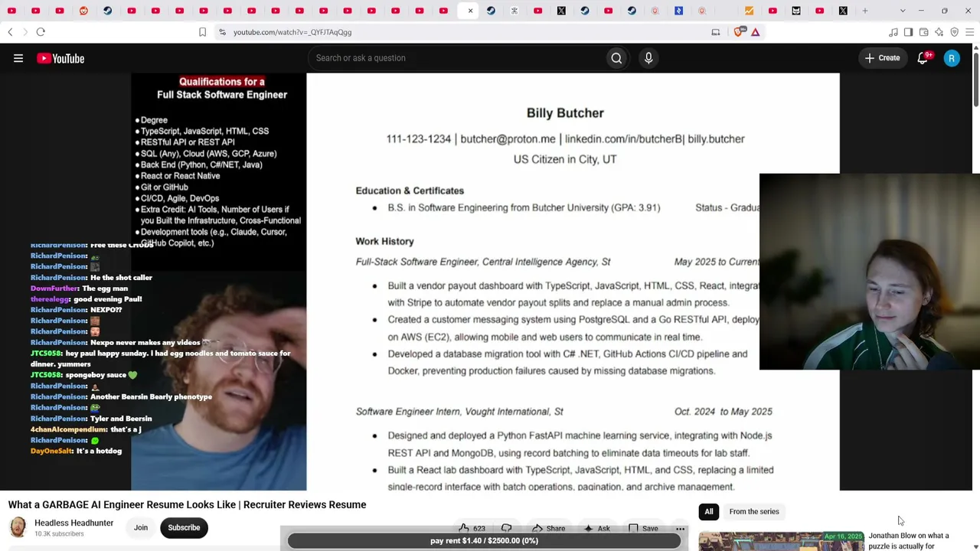Bookmark this page from address bar
Screen dimensions: 980x551
[202, 32]
